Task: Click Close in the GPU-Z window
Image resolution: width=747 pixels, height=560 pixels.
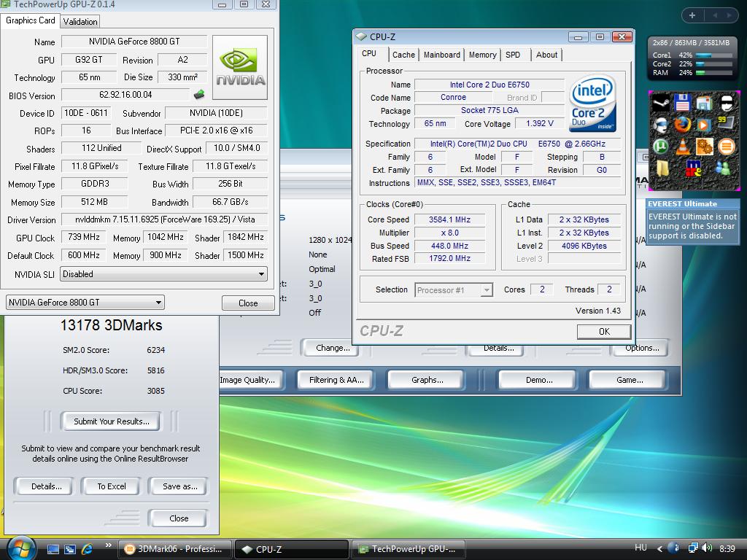Action: point(248,303)
